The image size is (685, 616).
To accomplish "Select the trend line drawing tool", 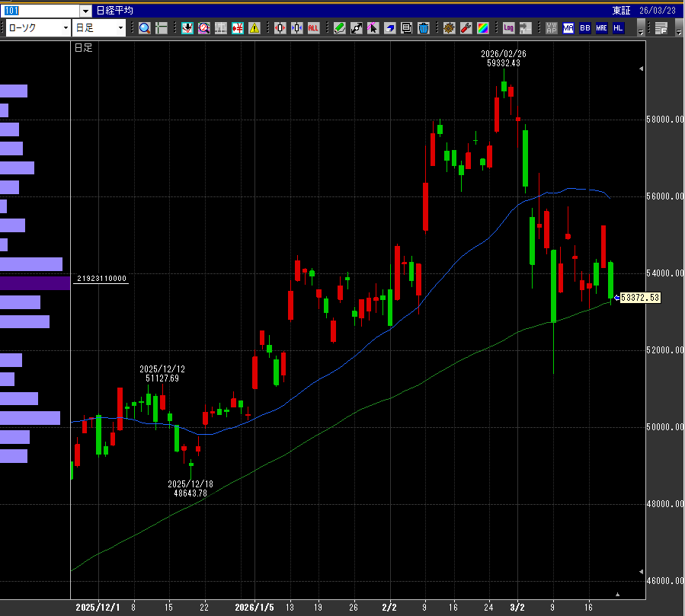I will pos(356,28).
